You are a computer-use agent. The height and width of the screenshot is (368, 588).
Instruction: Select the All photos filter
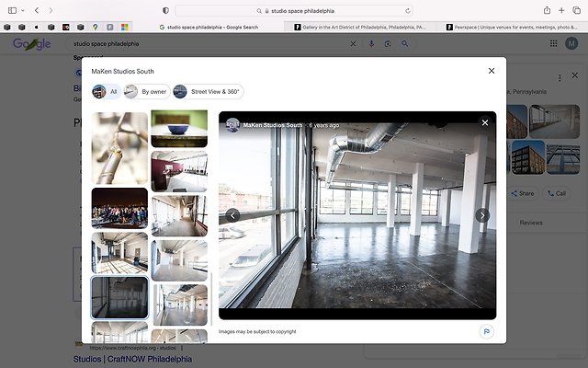[x=106, y=92]
